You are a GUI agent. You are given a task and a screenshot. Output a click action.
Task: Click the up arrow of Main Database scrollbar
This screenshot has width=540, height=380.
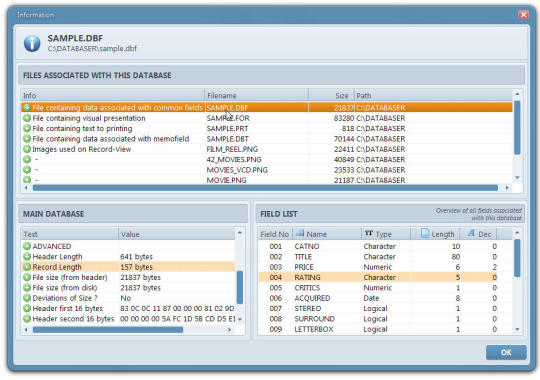click(240, 233)
